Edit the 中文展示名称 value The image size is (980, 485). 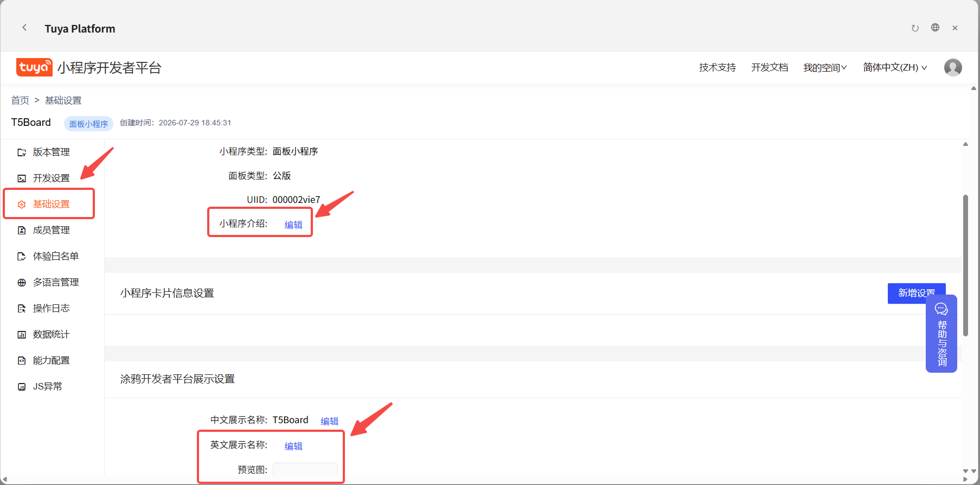click(x=329, y=421)
